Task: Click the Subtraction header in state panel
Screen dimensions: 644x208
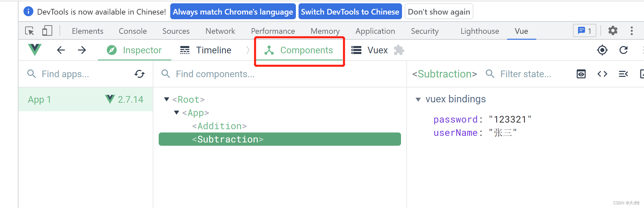Action: 445,74
